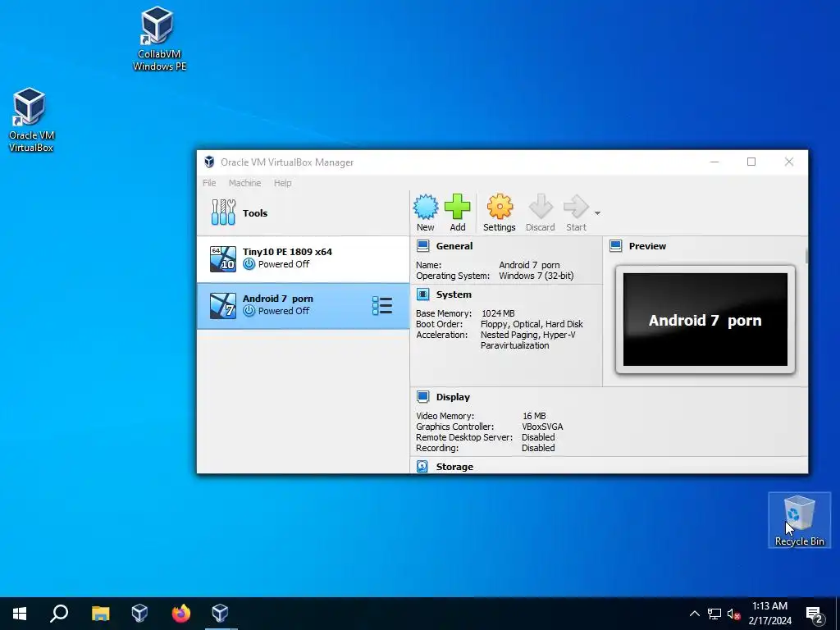The image size is (840, 630).
Task: Open the taskbar clock and date
Action: [769, 614]
